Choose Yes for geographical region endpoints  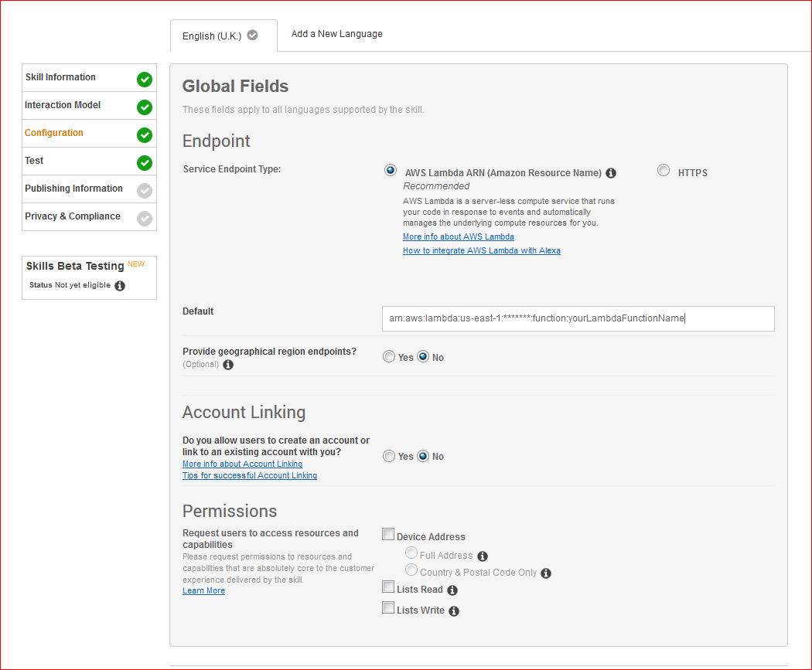[389, 356]
